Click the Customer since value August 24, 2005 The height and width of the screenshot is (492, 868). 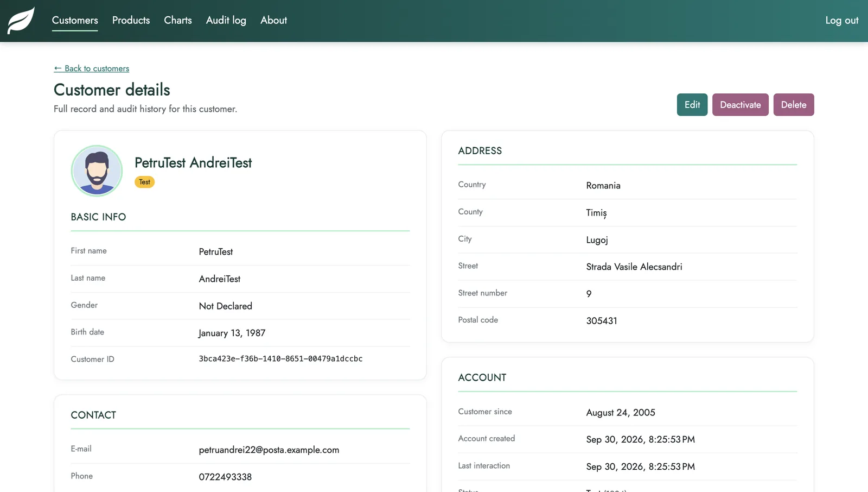pyautogui.click(x=621, y=413)
